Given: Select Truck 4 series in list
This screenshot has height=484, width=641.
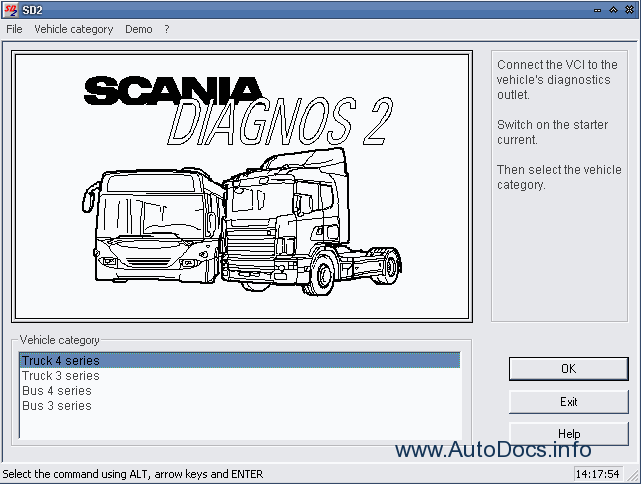Looking at the screenshot, I should [x=240, y=361].
